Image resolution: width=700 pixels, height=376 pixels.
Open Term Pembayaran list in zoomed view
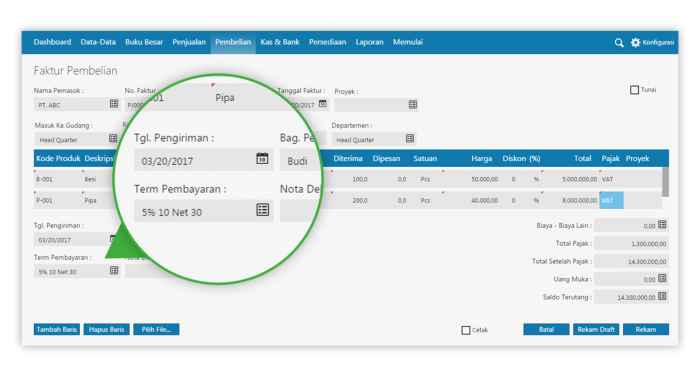click(262, 210)
